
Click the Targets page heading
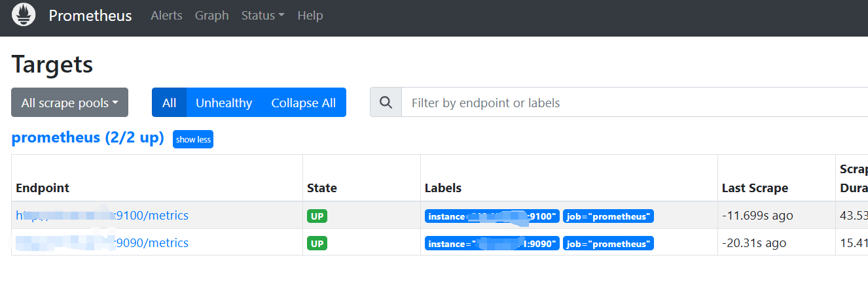pos(52,65)
